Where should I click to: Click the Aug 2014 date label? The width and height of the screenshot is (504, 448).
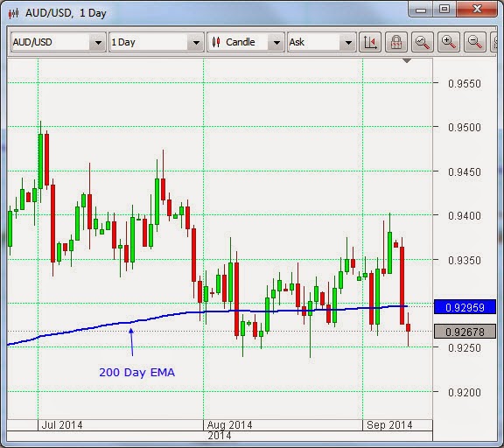pos(229,425)
